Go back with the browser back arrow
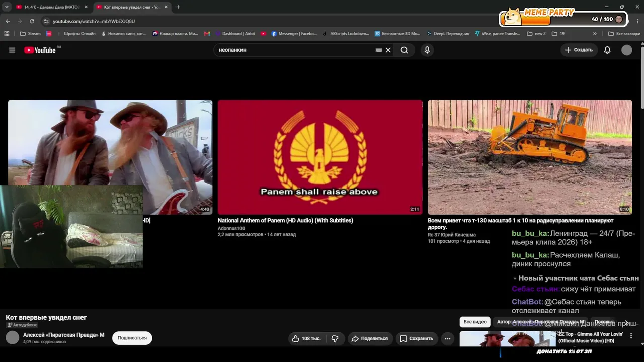 [x=8, y=21]
